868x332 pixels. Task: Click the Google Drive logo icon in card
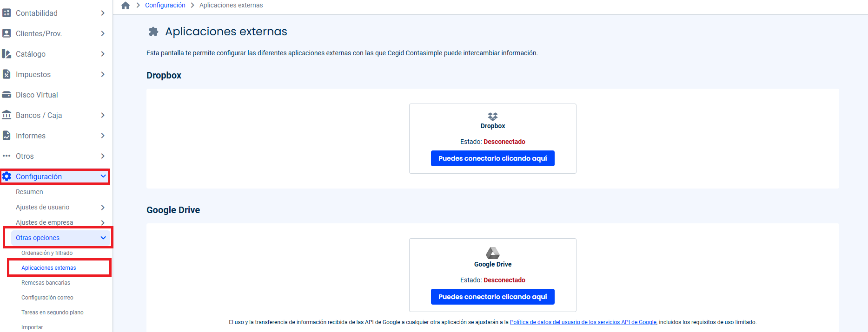pyautogui.click(x=493, y=253)
